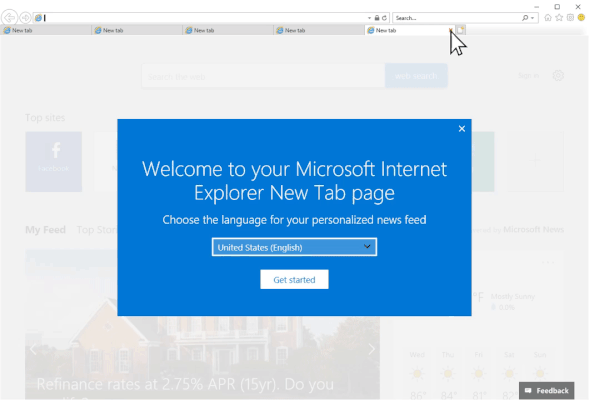Screen dimensions: 589x400
Task: Open a new tab with the blank tab button
Action: coord(461,30)
